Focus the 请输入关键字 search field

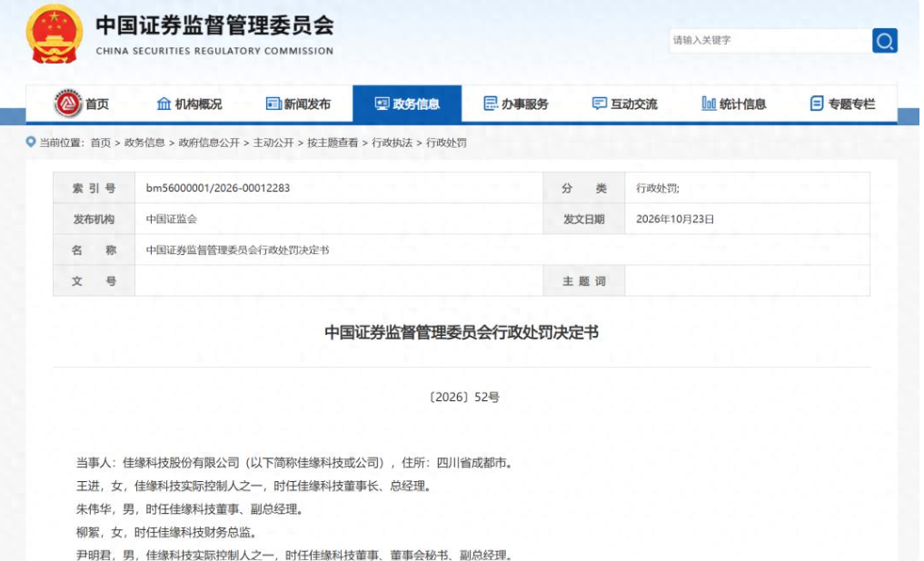pos(770,41)
